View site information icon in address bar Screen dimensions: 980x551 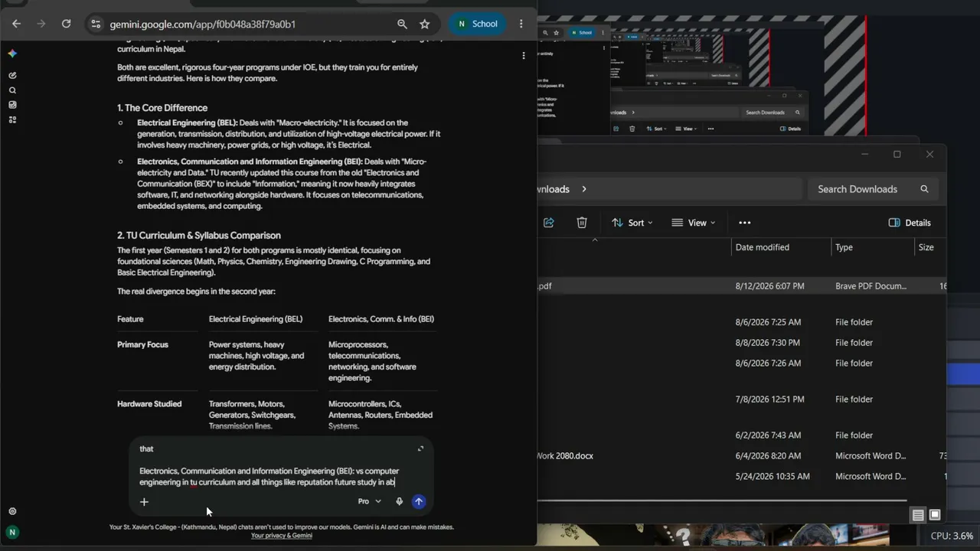[96, 24]
